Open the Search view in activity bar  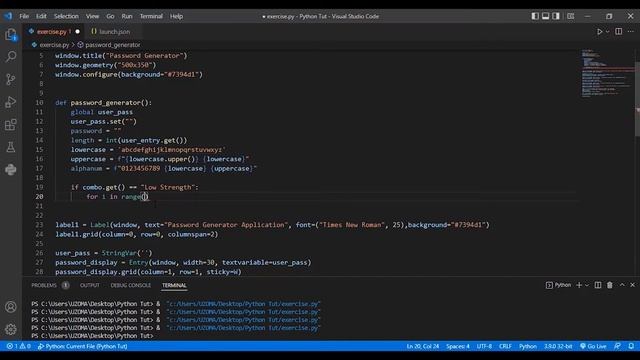point(11,56)
